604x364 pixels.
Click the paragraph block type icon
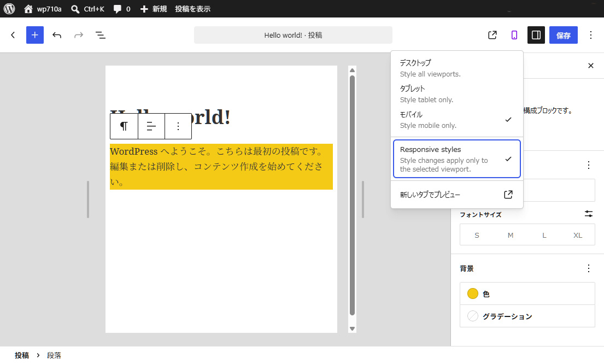124,126
